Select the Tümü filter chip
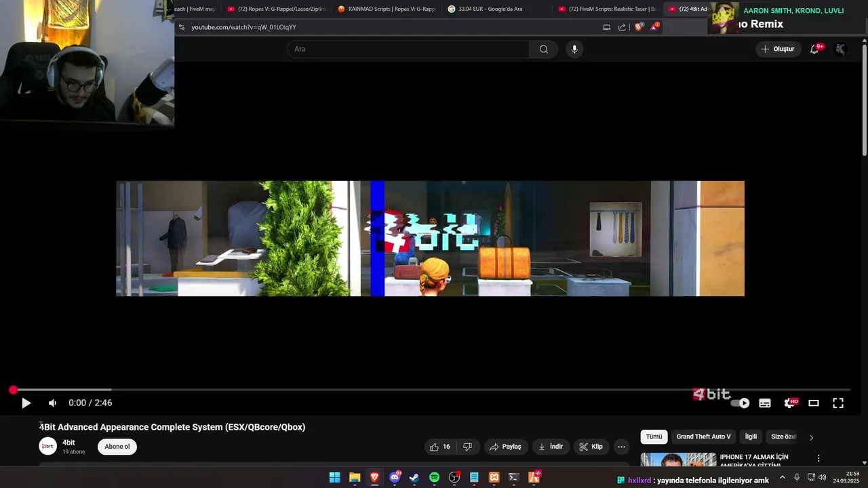The width and height of the screenshot is (868, 488). 654,436
